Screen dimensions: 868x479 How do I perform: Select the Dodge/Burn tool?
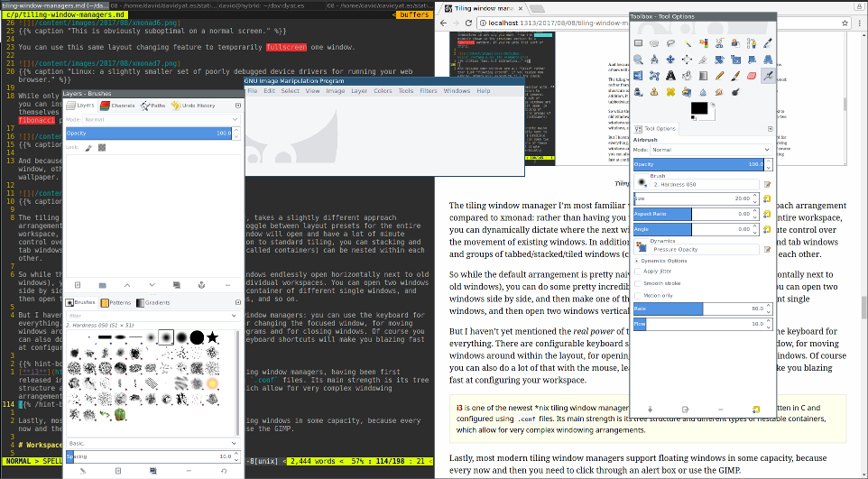735,92
